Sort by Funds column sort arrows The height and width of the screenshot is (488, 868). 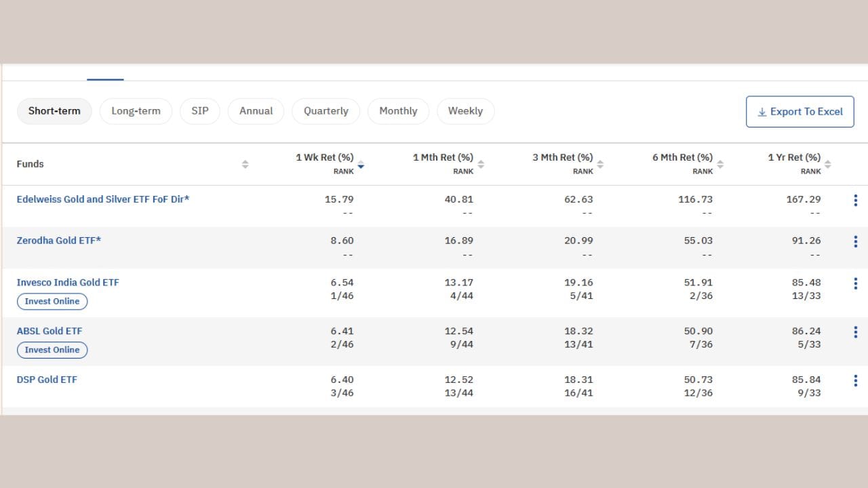pyautogui.click(x=245, y=165)
